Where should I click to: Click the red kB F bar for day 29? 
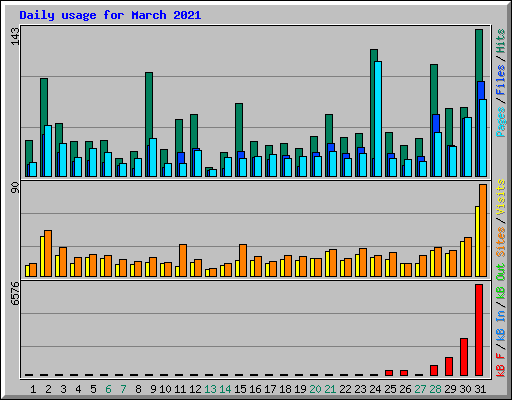(449, 367)
